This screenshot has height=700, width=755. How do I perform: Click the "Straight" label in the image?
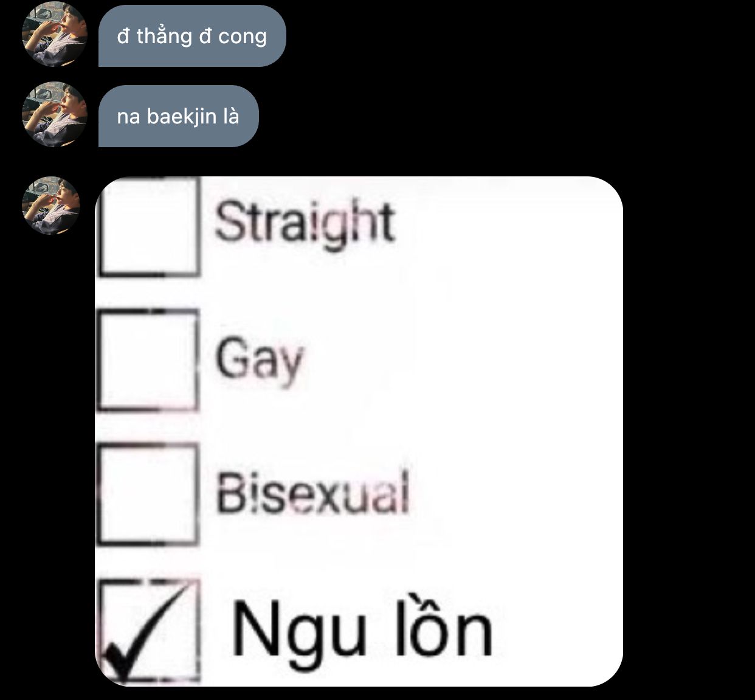305,223
